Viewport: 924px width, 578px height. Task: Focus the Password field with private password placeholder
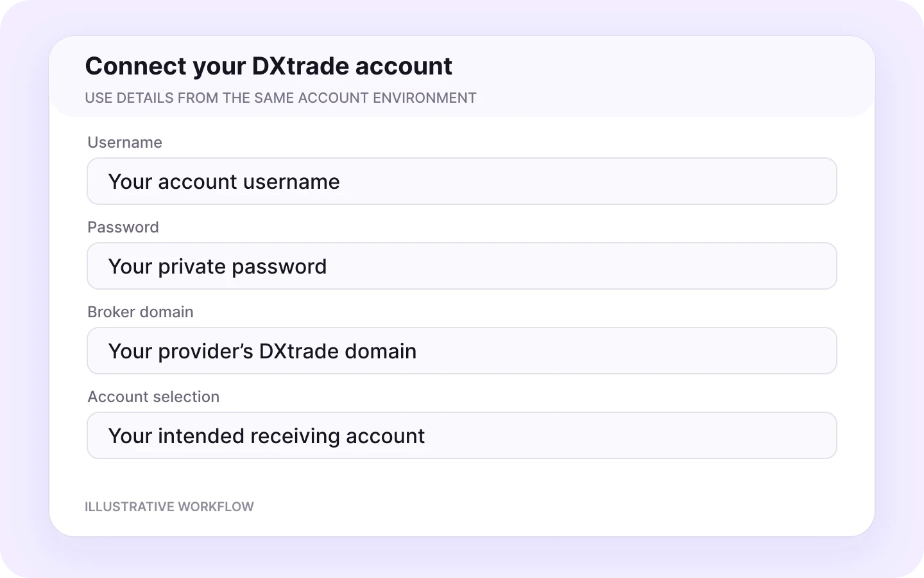click(462, 266)
